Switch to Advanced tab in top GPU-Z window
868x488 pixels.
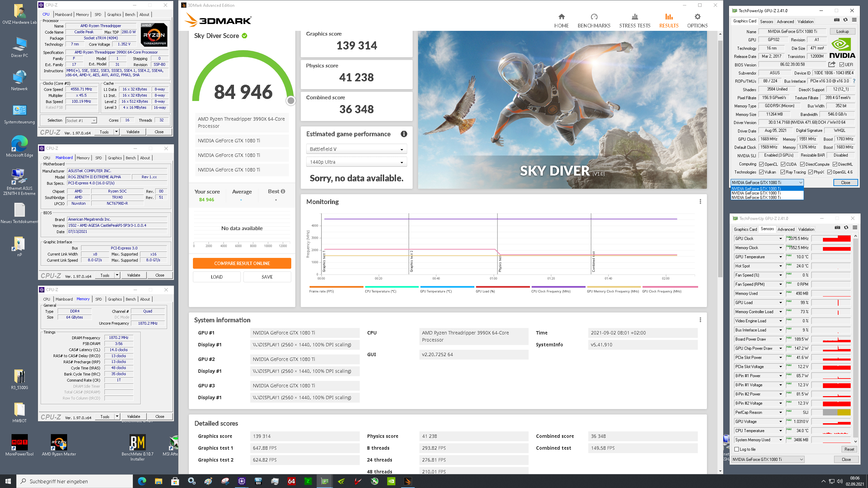[785, 21]
